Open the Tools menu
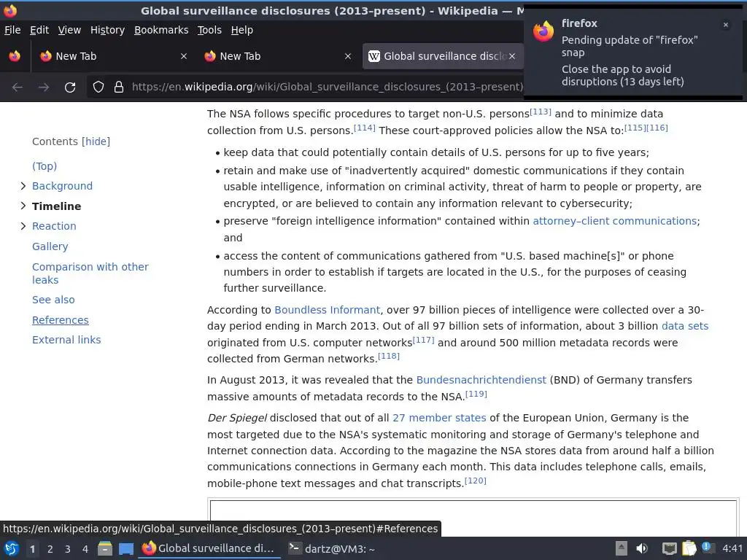Image resolution: width=747 pixels, height=560 pixels. pos(209,30)
